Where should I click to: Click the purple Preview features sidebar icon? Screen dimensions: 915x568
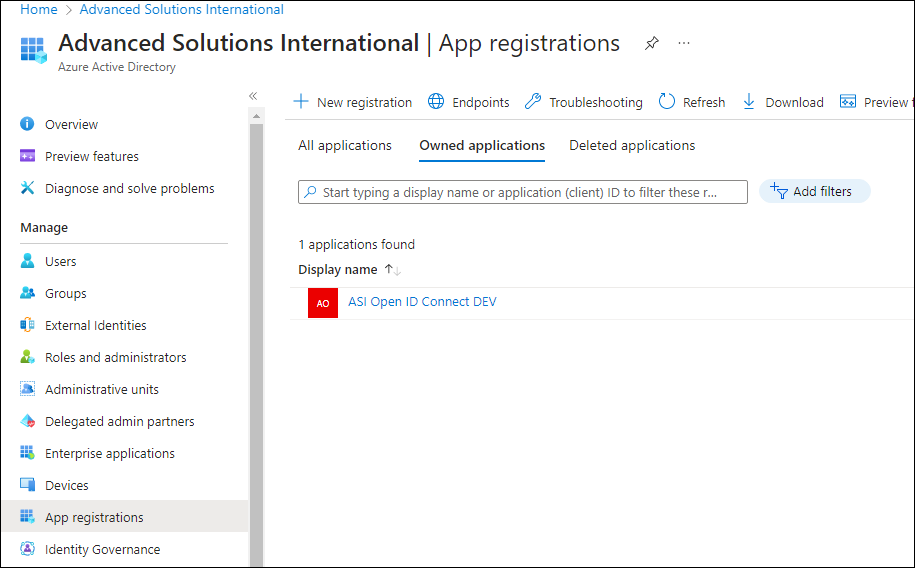(27, 156)
